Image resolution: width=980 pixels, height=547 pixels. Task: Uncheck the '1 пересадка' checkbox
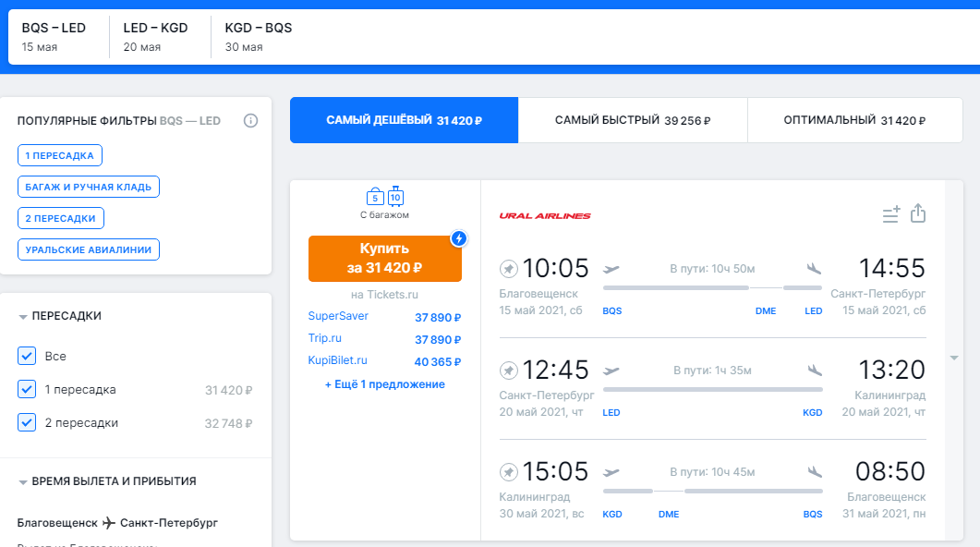27,389
